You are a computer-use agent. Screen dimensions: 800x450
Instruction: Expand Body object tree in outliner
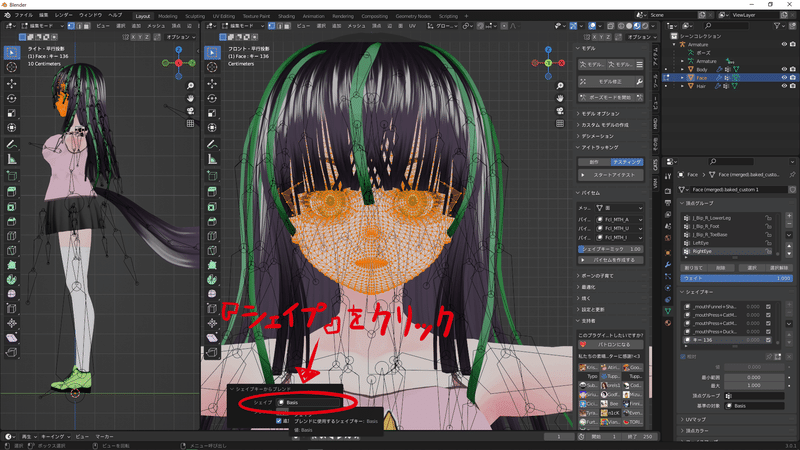pyautogui.click(x=682, y=69)
